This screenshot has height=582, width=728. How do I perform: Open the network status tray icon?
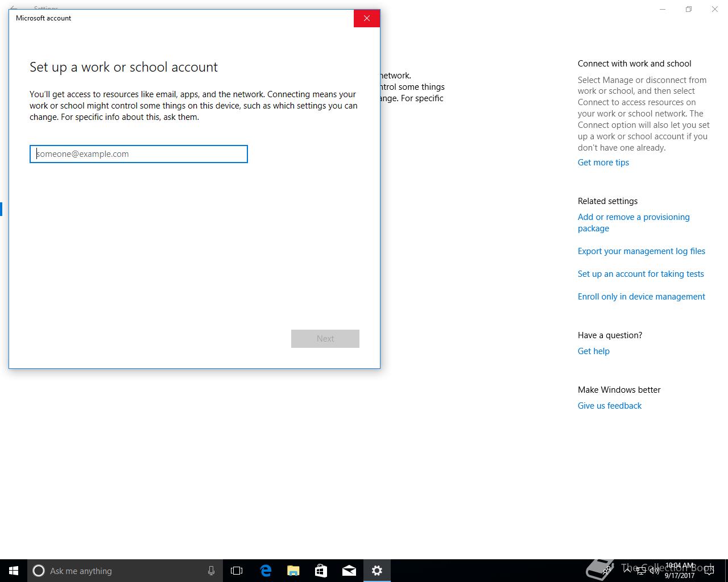640,571
